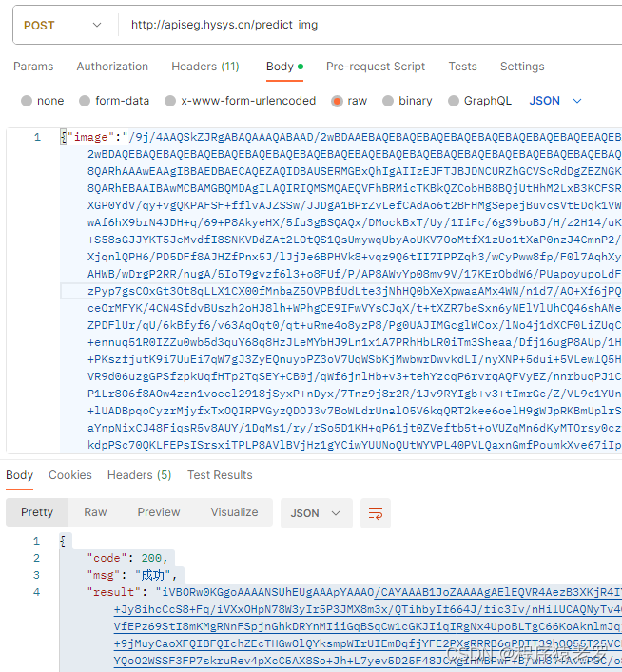
Task: Open the response Headers (5) tab
Action: click(140, 475)
